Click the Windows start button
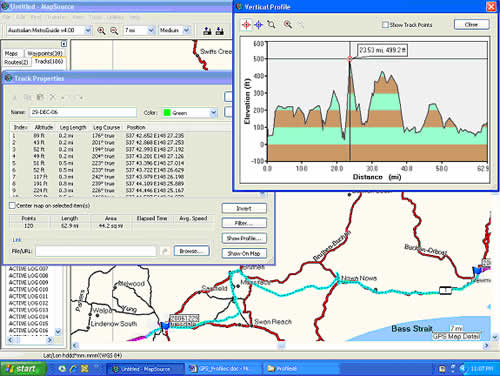500x376 pixels. [x=23, y=369]
